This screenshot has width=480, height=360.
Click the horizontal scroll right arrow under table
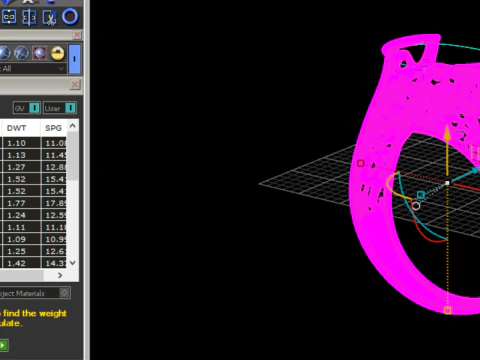pyautogui.click(x=60, y=275)
